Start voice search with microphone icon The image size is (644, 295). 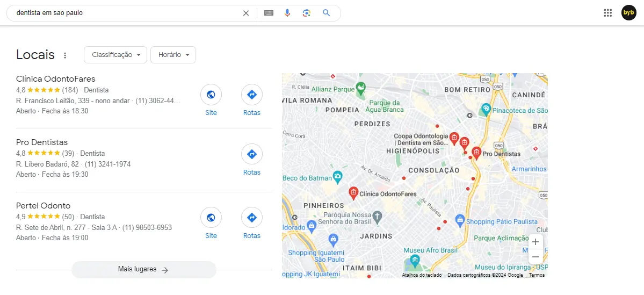(287, 13)
